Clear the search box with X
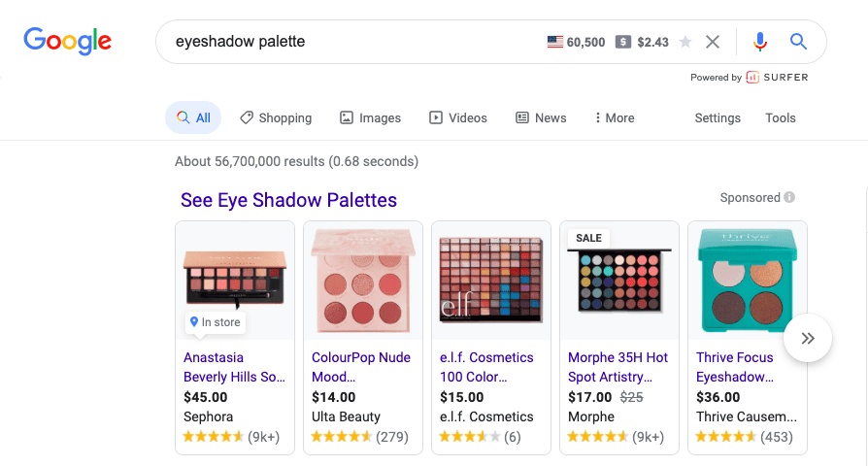This screenshot has height=466, width=868. (x=713, y=42)
